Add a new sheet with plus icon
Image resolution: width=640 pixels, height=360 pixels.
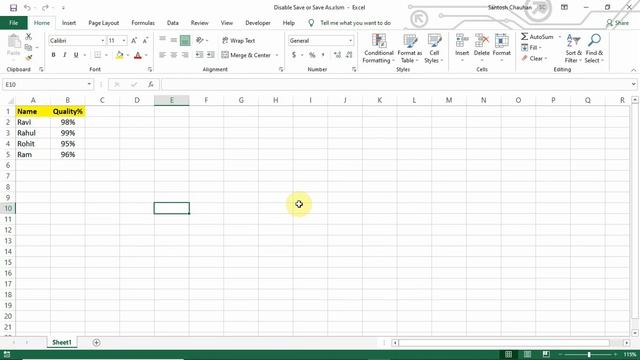(96, 342)
